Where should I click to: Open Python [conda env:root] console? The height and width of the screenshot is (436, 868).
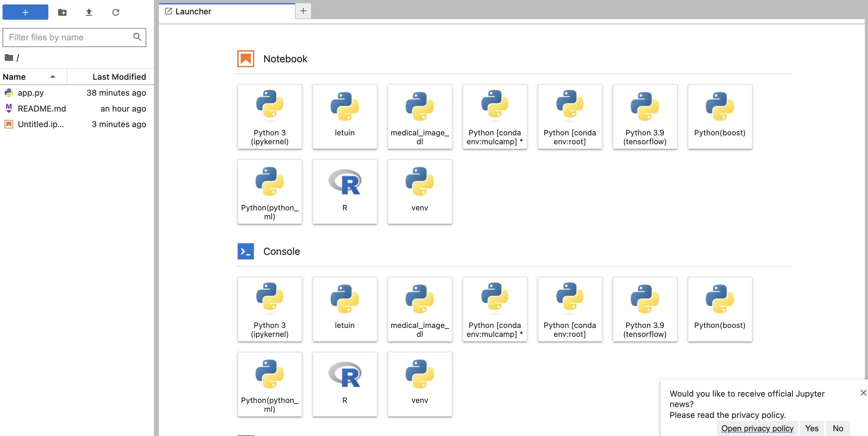point(570,309)
